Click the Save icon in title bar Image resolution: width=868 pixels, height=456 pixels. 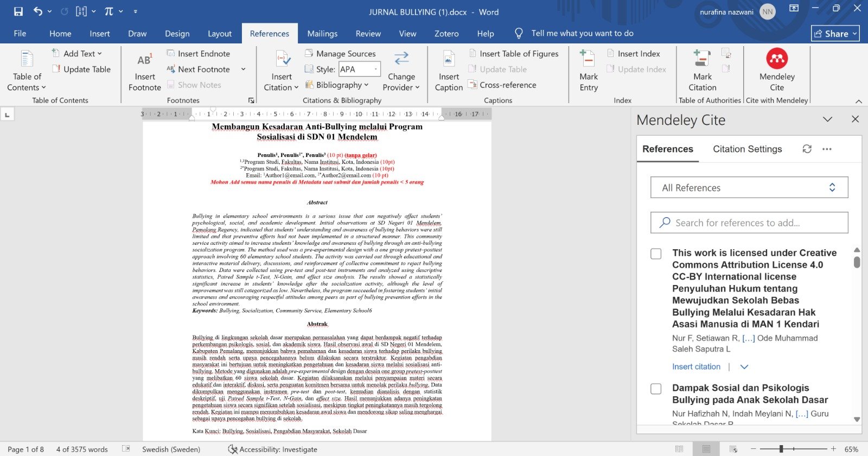pos(18,11)
